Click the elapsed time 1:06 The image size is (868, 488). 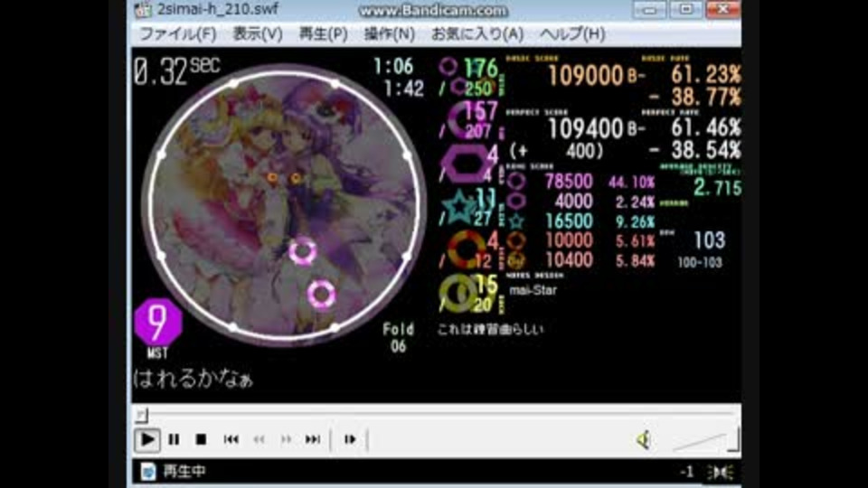click(x=393, y=67)
